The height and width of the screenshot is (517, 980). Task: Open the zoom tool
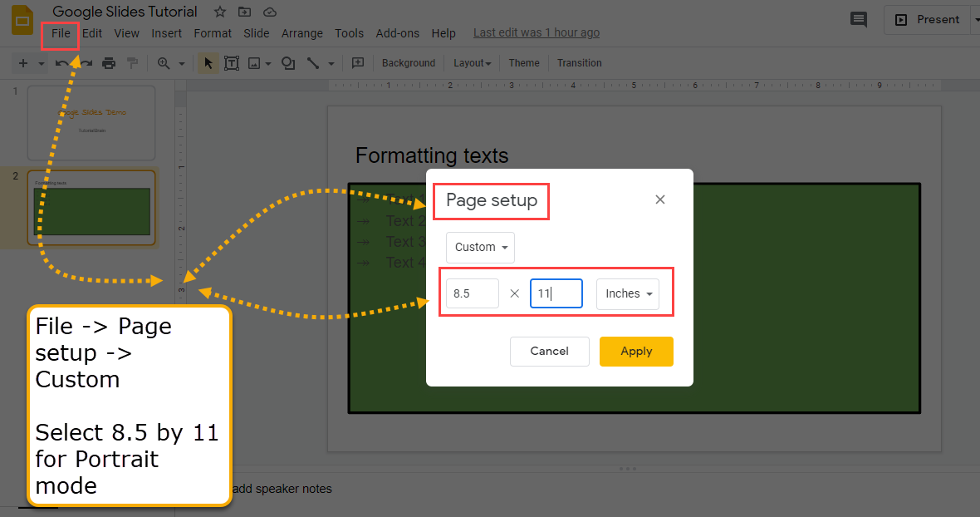tap(164, 62)
